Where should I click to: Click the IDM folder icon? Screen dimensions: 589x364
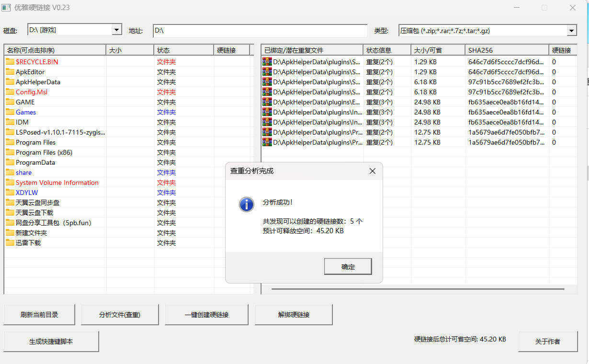(10, 122)
